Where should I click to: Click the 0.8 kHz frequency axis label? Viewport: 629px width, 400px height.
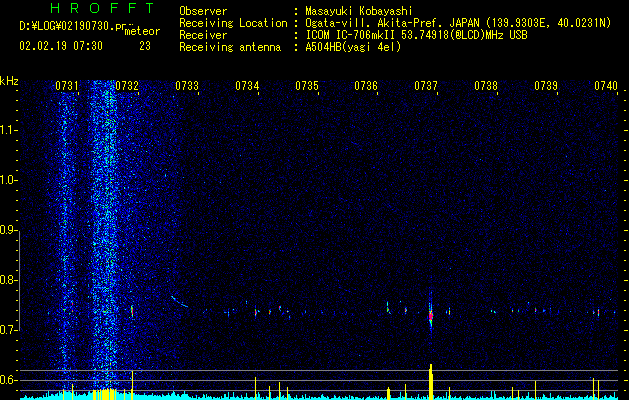click(x=9, y=280)
